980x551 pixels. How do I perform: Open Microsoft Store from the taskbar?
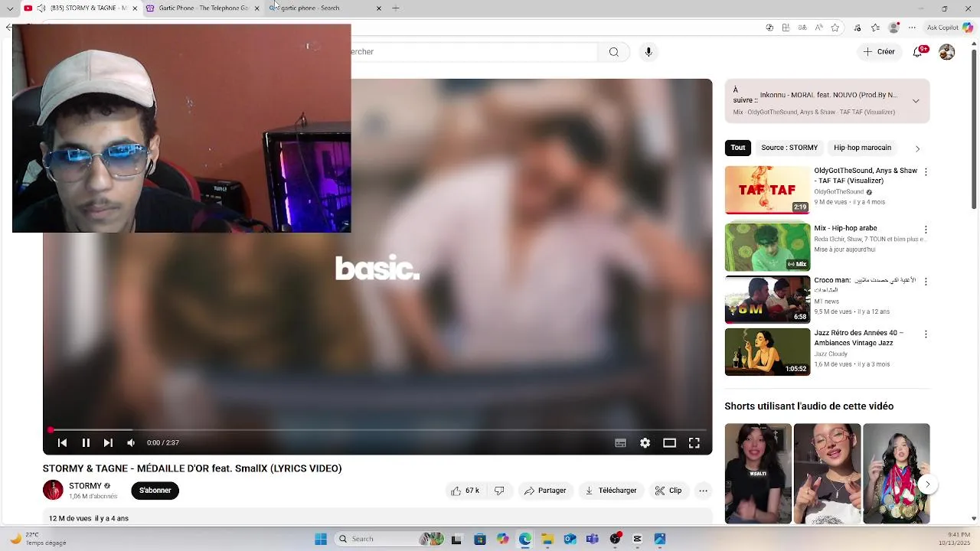pos(479,539)
